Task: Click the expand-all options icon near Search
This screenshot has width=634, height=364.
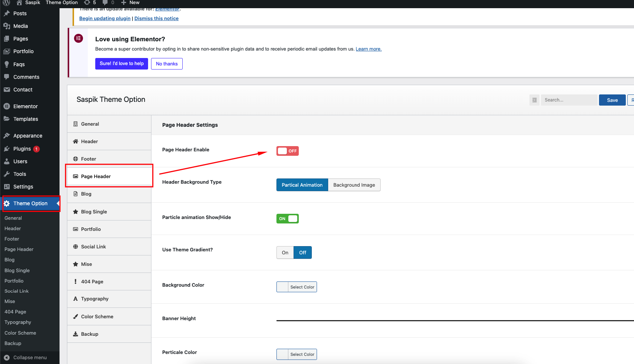Action: coord(534,100)
